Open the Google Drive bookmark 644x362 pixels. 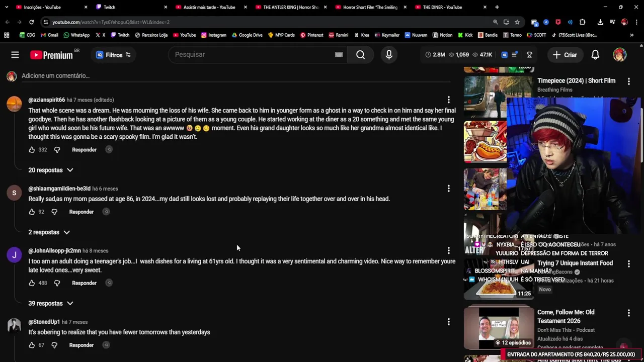(x=247, y=35)
